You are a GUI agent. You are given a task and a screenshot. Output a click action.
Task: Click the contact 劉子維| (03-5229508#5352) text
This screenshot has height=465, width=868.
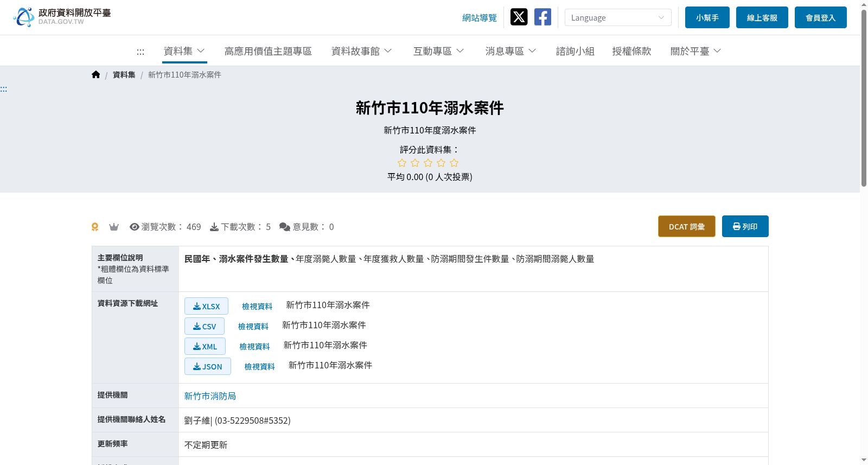238,421
